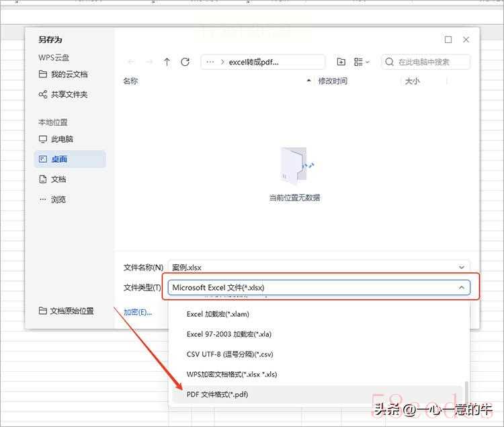This screenshot has width=504, height=427.
Task: Click the Microsoft Excel 文件(*.xlsx) combo box
Action: 319,287
